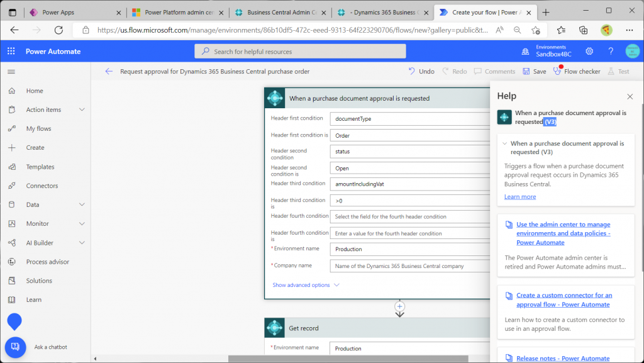The height and width of the screenshot is (363, 644).
Task: Open browser Collections icon
Action: [583, 30]
